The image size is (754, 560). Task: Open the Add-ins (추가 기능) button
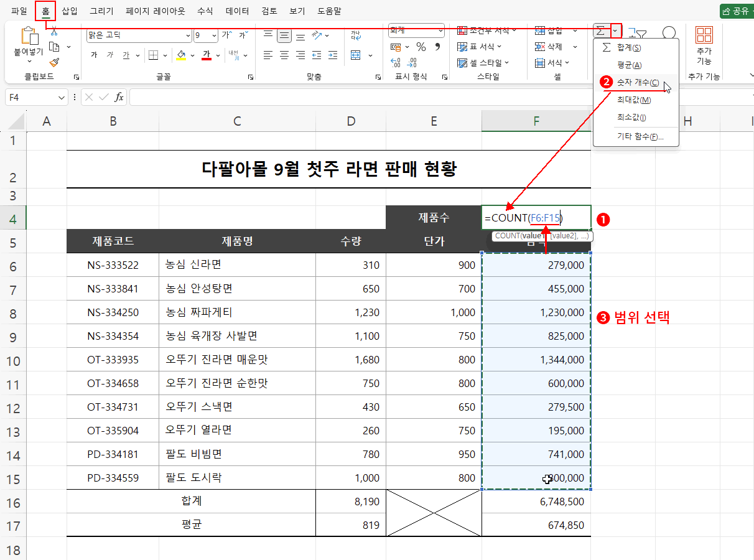click(704, 45)
